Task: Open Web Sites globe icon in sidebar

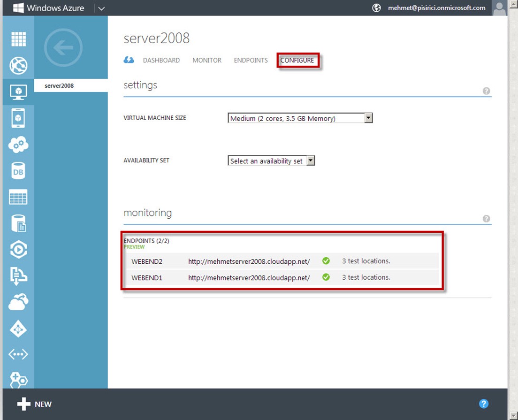Action: click(x=18, y=65)
